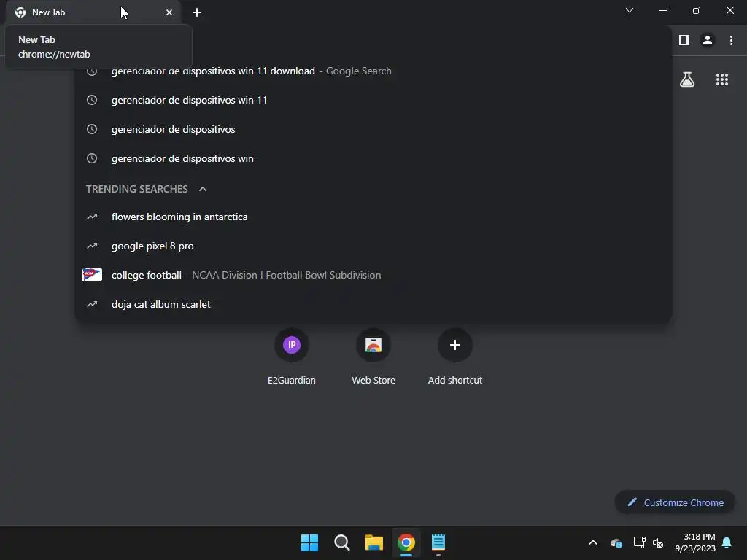Click the muted volume tray icon

coord(659,542)
